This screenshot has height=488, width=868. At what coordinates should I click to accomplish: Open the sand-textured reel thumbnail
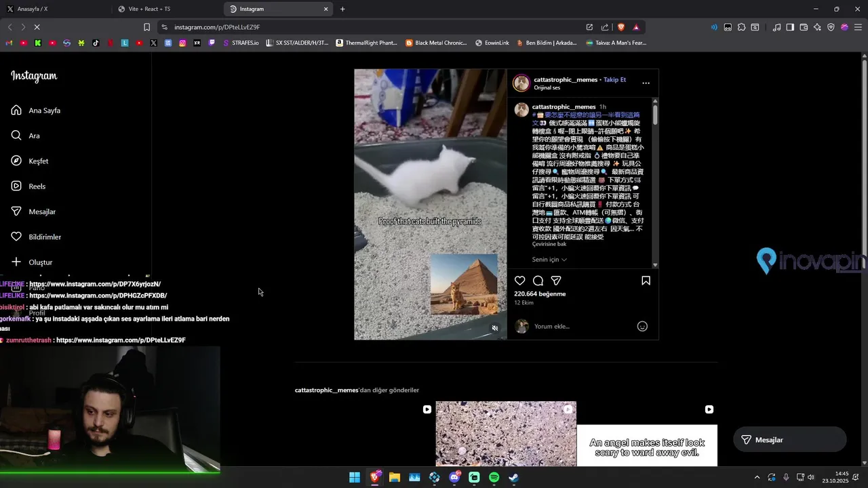506,434
